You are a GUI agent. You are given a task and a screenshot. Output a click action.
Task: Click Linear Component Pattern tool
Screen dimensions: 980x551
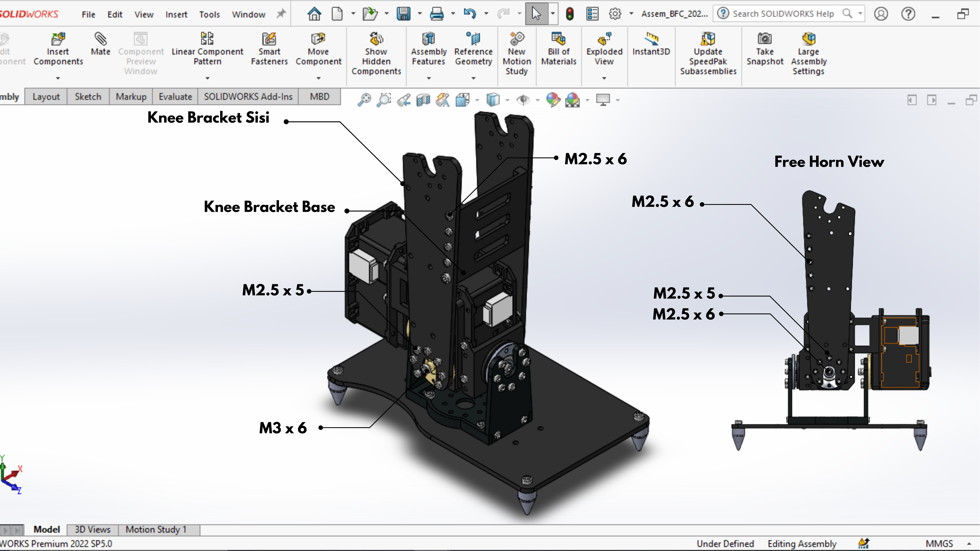pyautogui.click(x=207, y=49)
